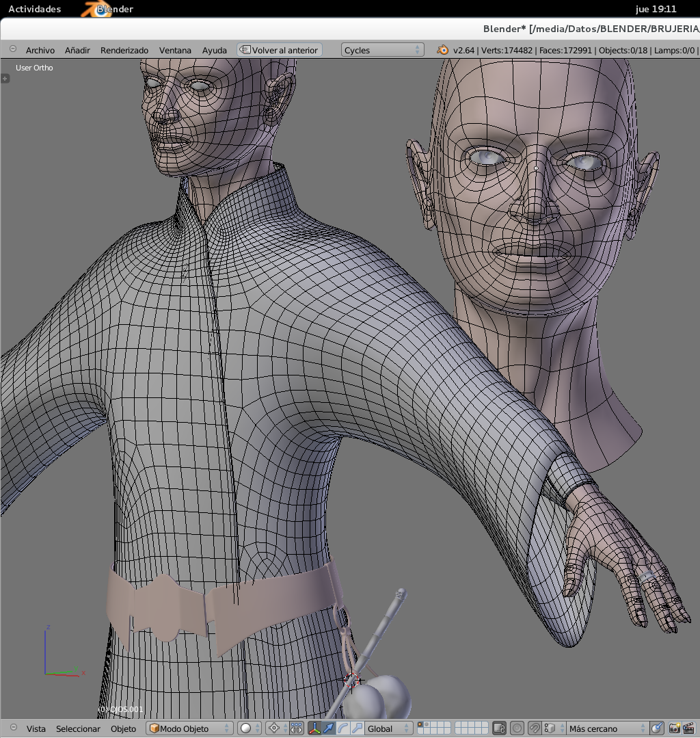Click the Blender app label in top bar
Image resolution: width=700 pixels, height=738 pixels.
pos(107,9)
